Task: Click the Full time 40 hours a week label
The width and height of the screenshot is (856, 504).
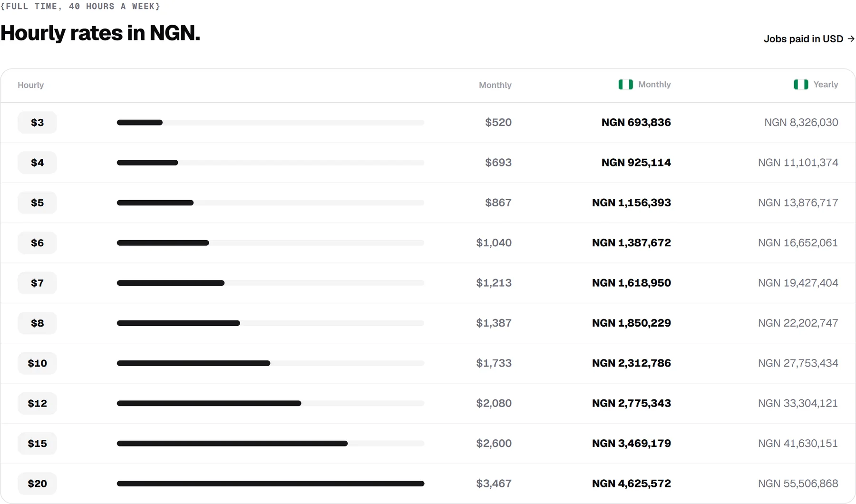Action: 80,6
